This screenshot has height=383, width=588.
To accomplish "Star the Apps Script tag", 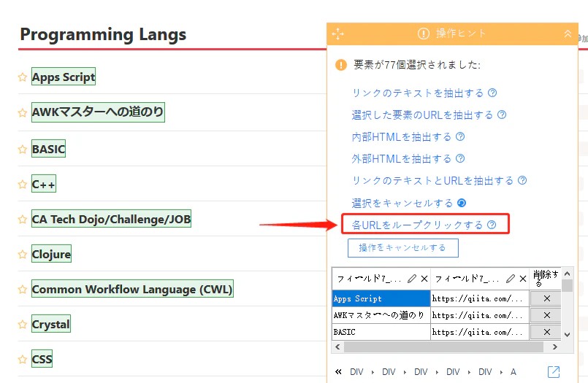I will [x=23, y=77].
